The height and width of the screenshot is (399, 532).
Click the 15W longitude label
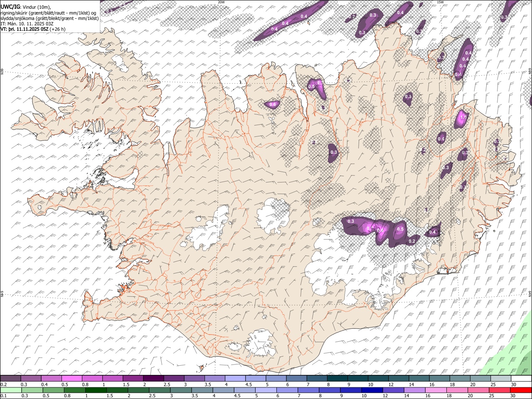coord(440,2)
